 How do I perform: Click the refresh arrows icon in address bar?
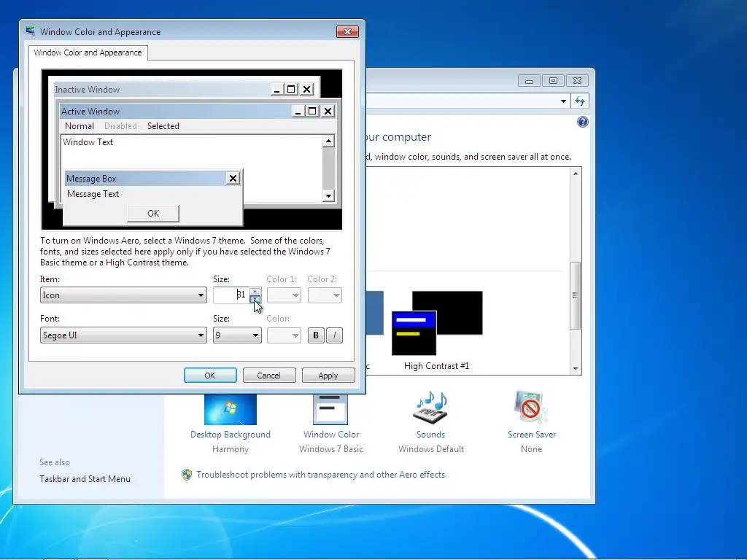point(580,101)
